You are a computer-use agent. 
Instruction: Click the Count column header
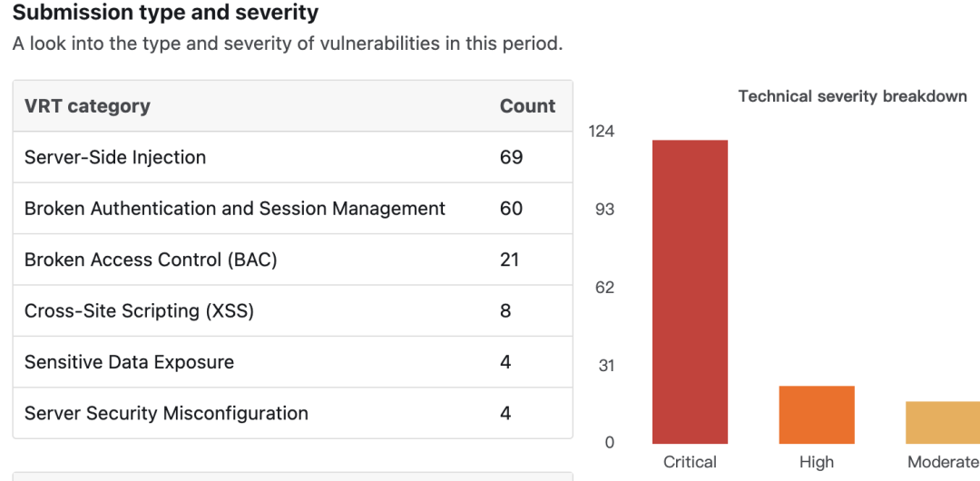527,106
